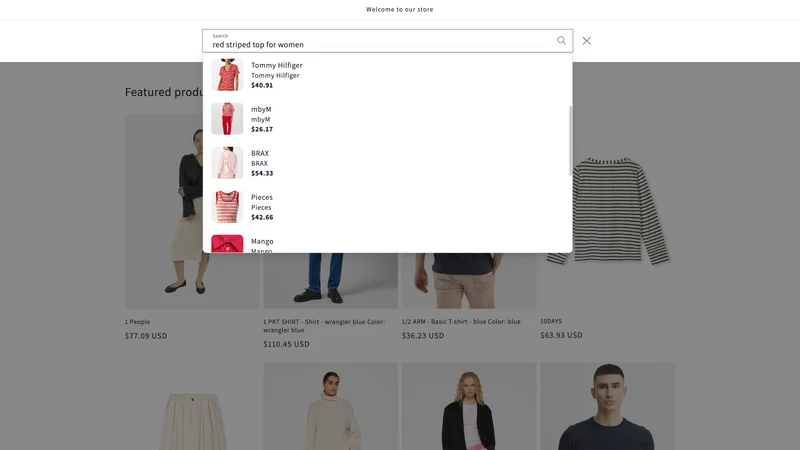This screenshot has width=800, height=450.
Task: Click the BRAX pink blouse thumbnail
Action: point(227,163)
